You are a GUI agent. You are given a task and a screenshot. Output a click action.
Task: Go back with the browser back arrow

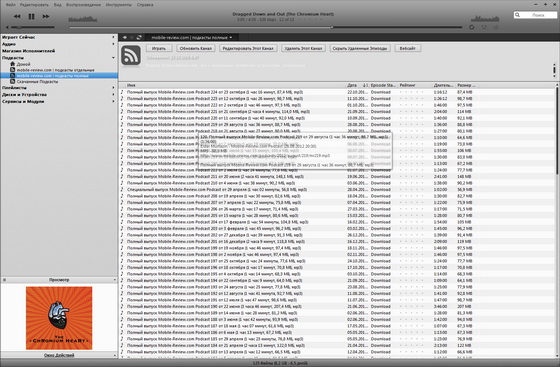[125, 37]
